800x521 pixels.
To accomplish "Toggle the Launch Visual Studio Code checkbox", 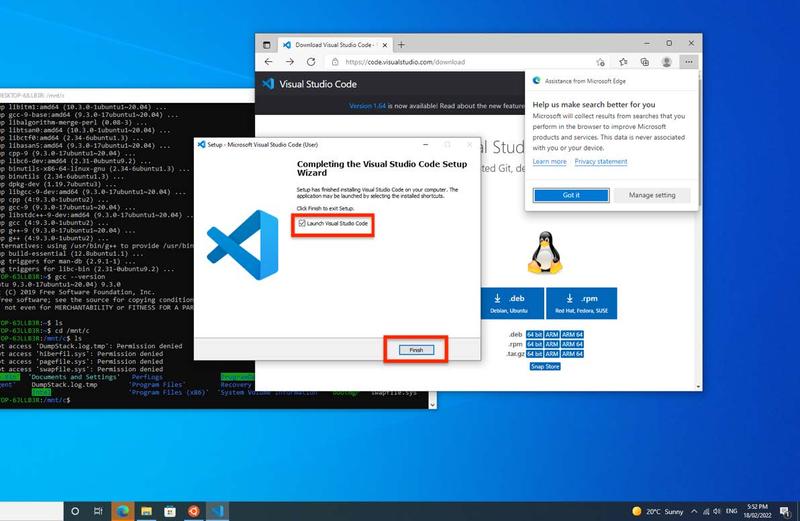I will tap(302, 224).
